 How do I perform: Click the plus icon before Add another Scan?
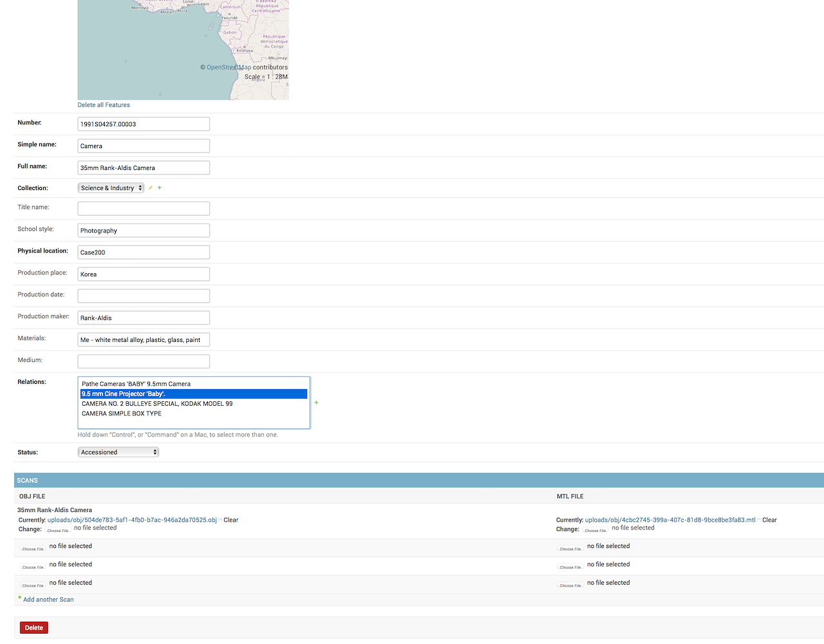19,598
